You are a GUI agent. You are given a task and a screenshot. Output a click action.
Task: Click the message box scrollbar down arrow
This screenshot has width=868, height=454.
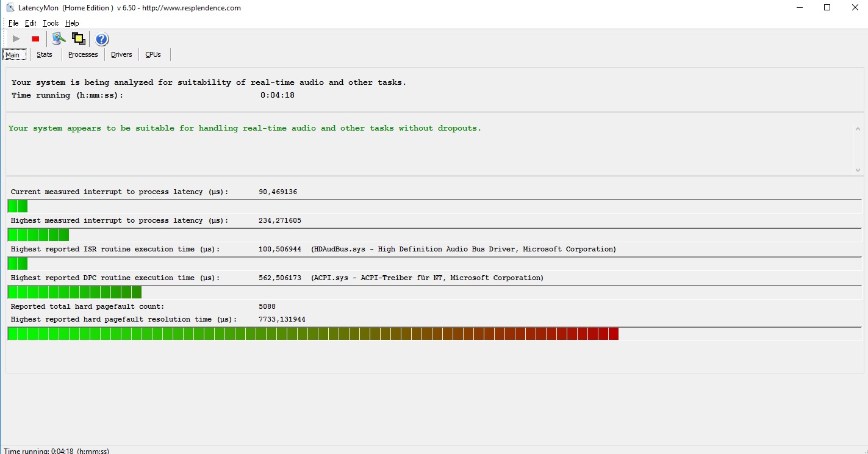point(858,169)
